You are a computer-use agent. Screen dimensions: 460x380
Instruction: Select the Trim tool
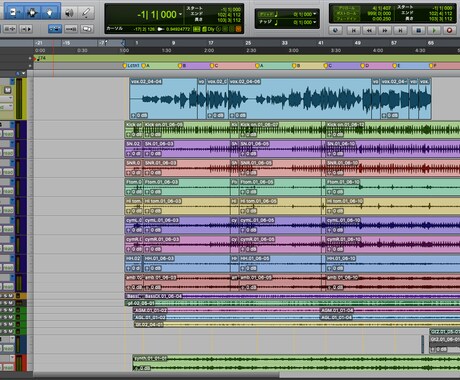tap(14, 13)
